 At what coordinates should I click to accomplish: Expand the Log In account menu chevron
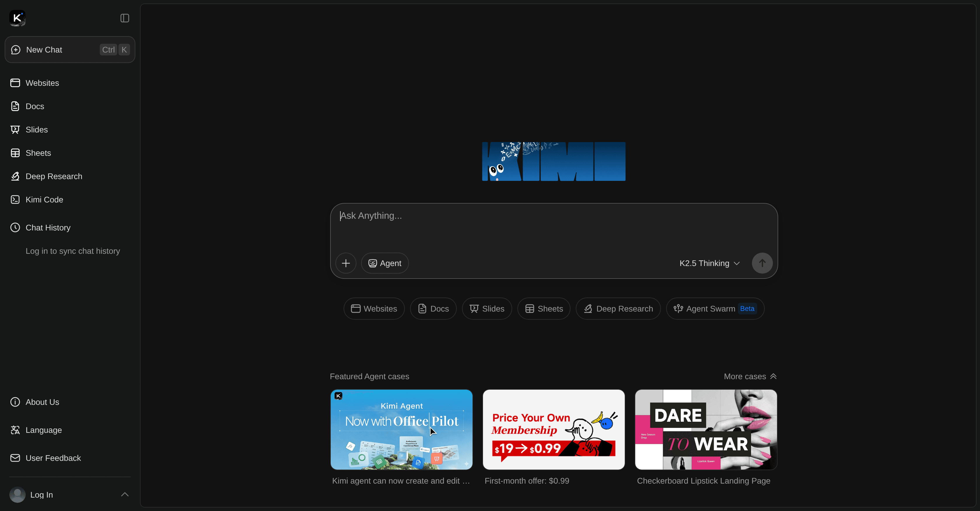125,494
